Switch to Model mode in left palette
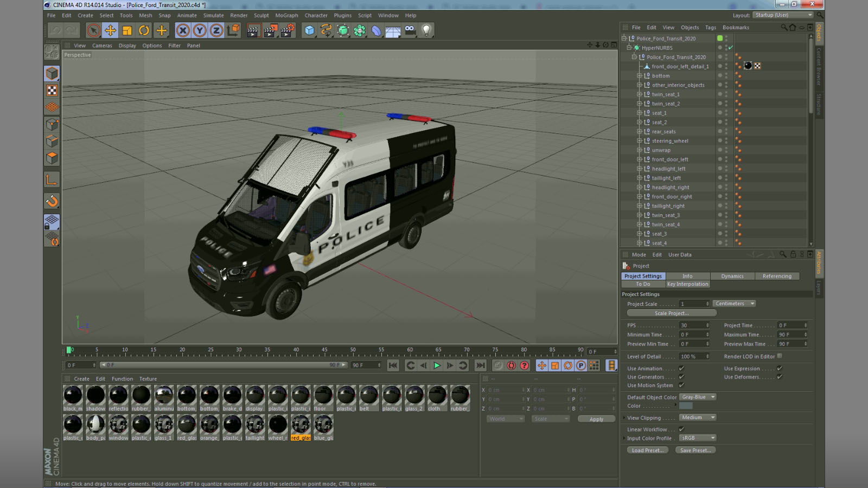 tap(52, 73)
